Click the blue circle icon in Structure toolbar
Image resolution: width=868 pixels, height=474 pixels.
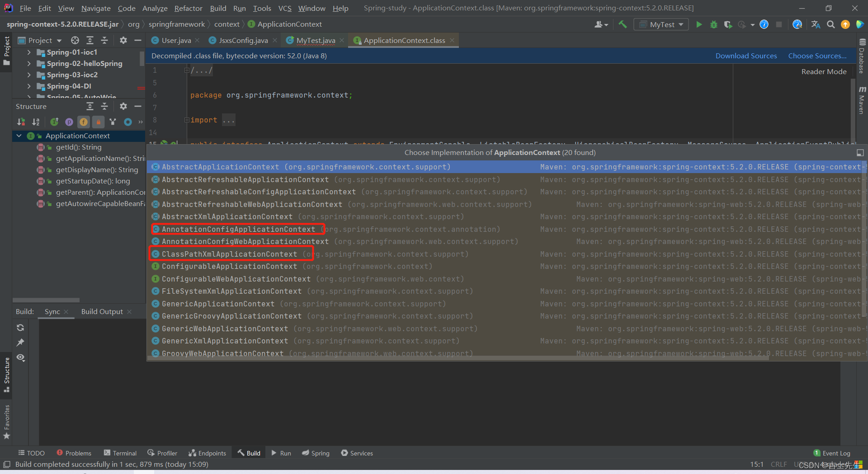(x=128, y=122)
